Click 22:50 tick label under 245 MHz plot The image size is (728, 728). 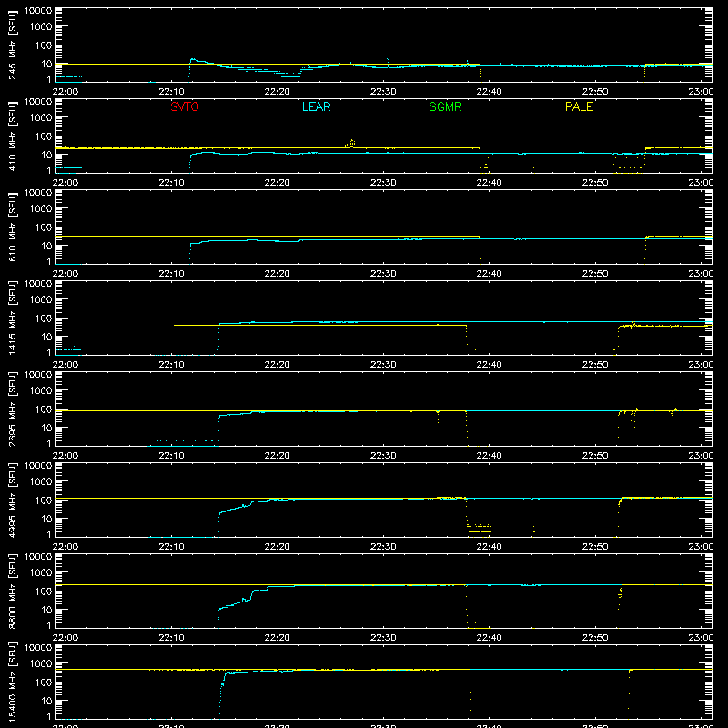(595, 92)
